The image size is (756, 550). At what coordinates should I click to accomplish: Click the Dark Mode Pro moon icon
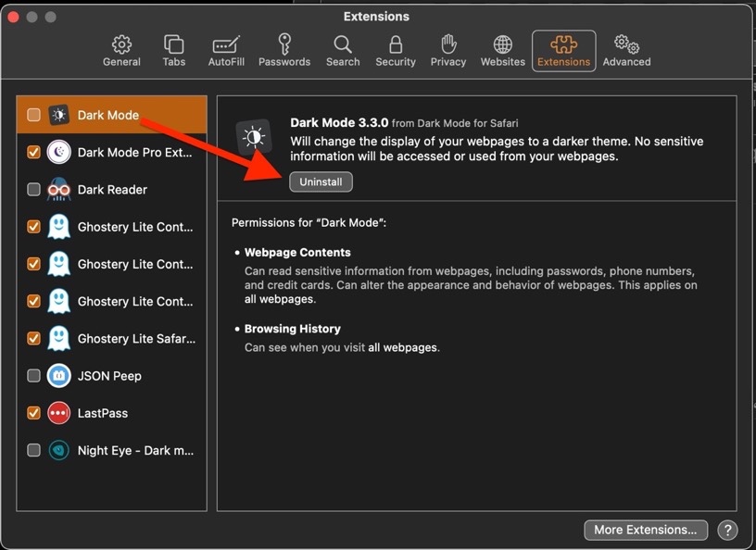[58, 153]
